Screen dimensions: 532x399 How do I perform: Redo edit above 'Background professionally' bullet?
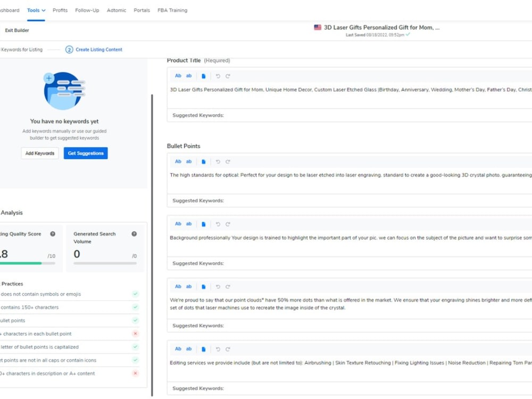[228, 224]
